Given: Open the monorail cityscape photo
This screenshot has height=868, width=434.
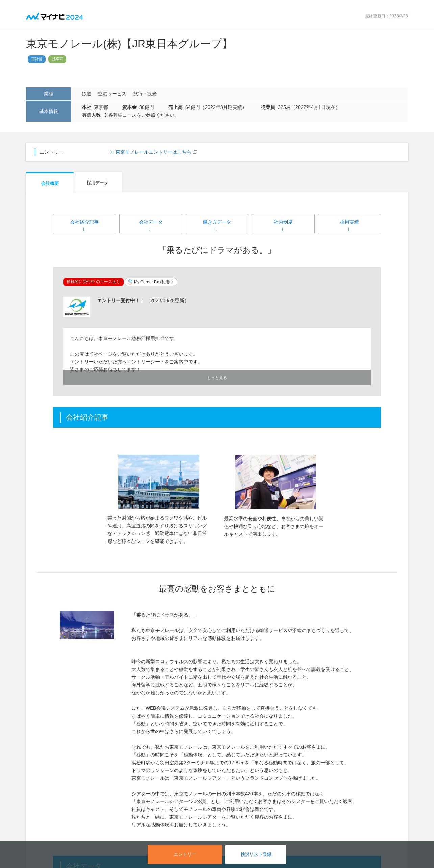Looking at the screenshot, I should tap(159, 482).
